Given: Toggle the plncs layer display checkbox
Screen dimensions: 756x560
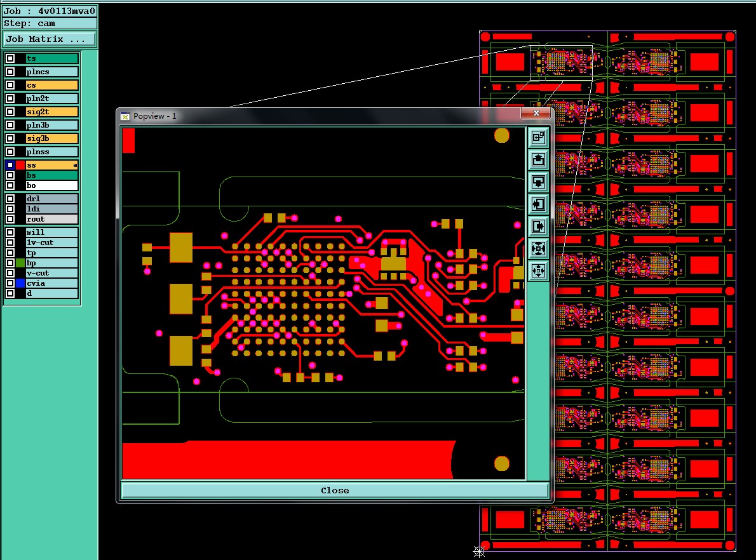Looking at the screenshot, I should pos(10,72).
